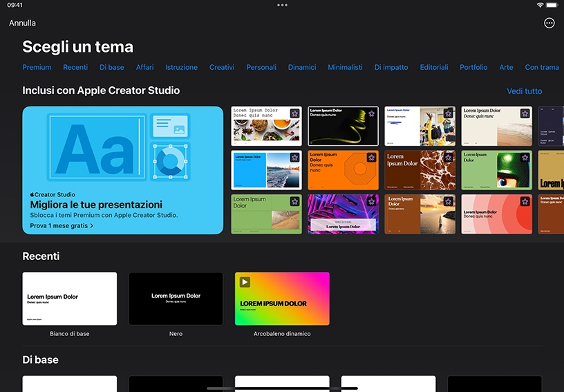Pick the pink concentric circles theme

pos(497,214)
